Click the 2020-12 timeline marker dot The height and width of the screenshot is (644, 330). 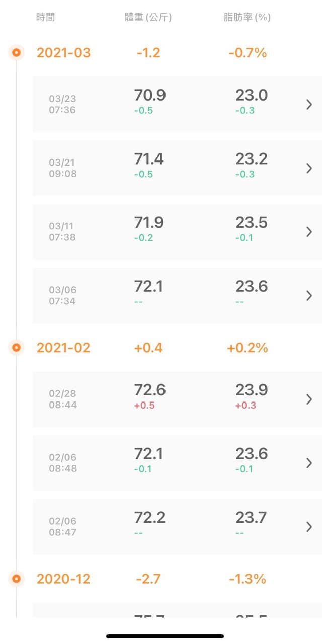click(x=17, y=579)
